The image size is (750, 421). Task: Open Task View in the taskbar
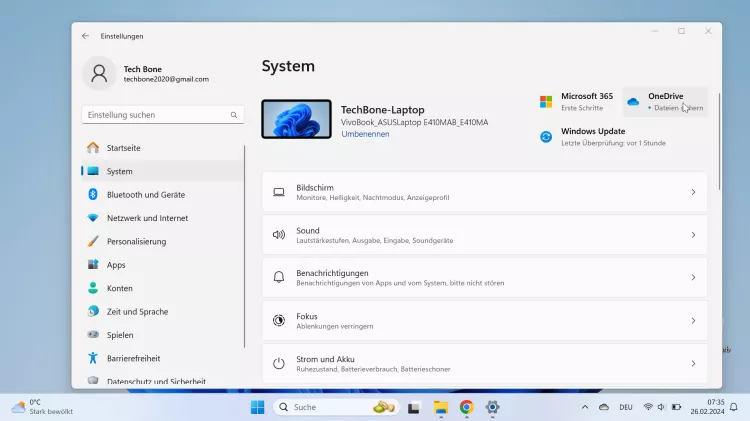click(414, 407)
